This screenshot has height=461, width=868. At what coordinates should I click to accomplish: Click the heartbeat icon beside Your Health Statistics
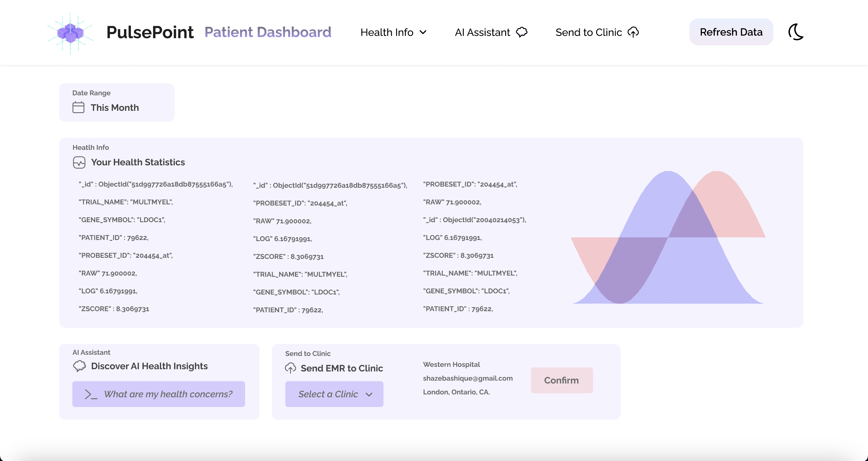point(79,162)
